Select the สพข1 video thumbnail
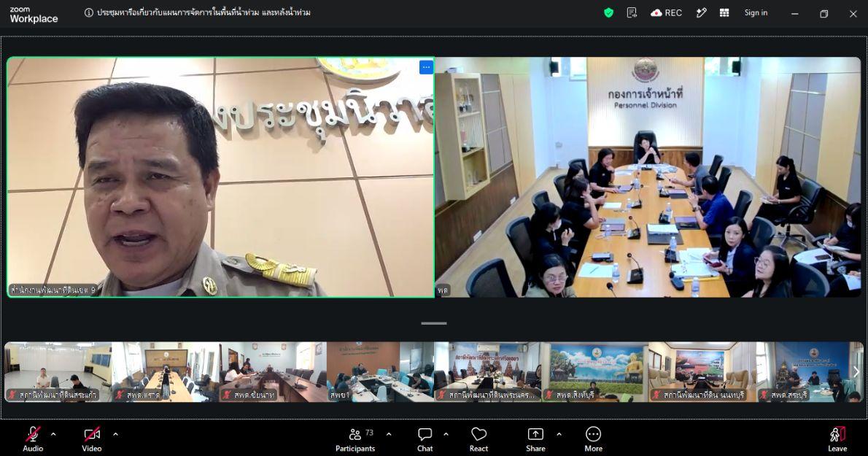Viewport: 868px width, 456px height. coord(380,372)
